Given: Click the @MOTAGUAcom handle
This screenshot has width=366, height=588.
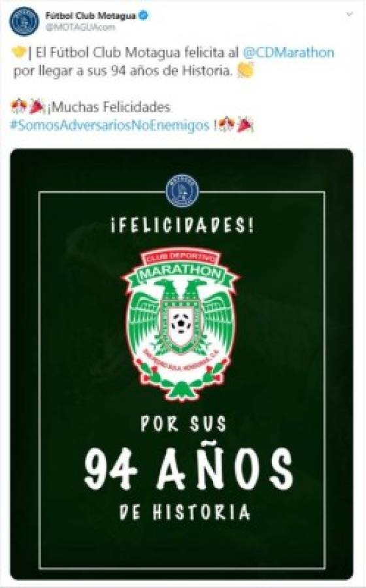Looking at the screenshot, I should pos(80,27).
